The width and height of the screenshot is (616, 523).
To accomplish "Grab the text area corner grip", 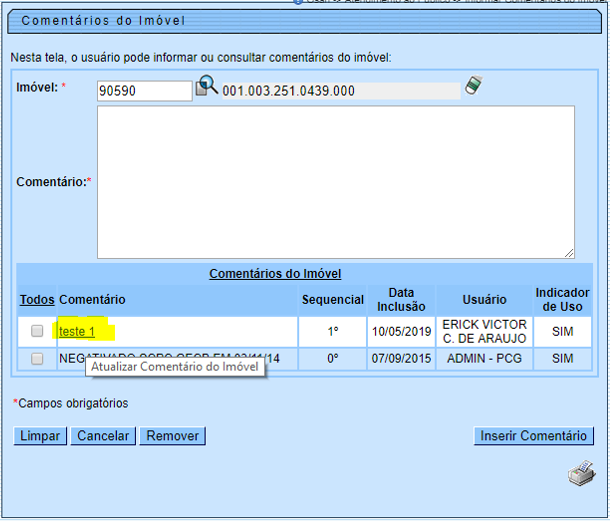I will click(569, 253).
